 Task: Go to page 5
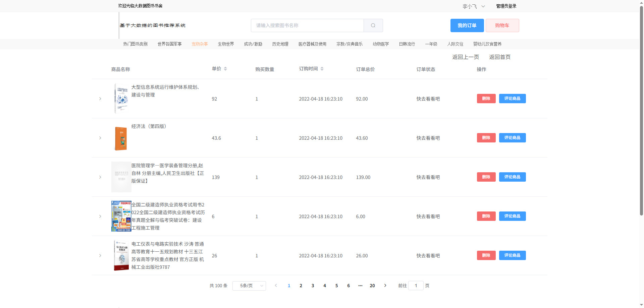tap(336, 286)
